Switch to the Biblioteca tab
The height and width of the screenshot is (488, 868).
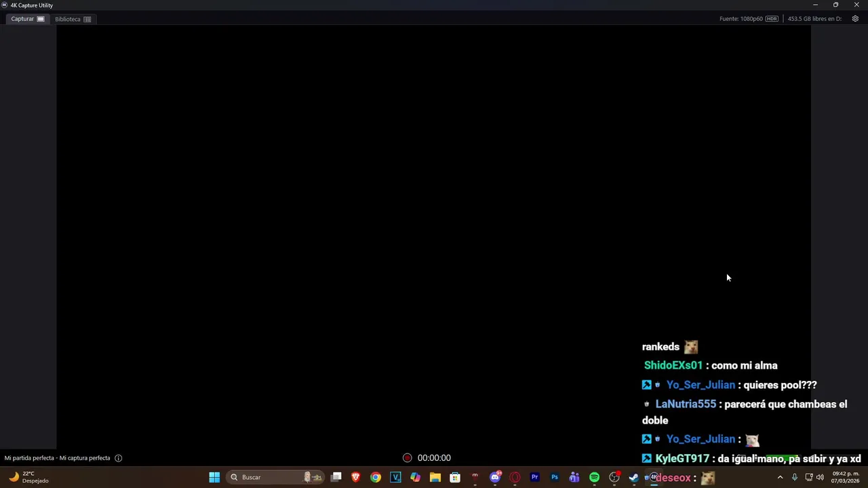(73, 19)
